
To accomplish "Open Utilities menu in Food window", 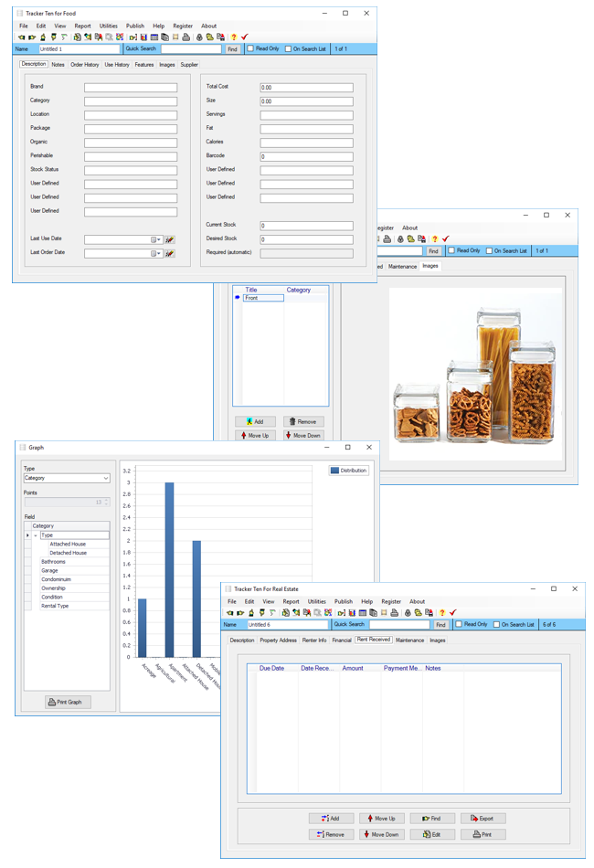I will click(109, 26).
